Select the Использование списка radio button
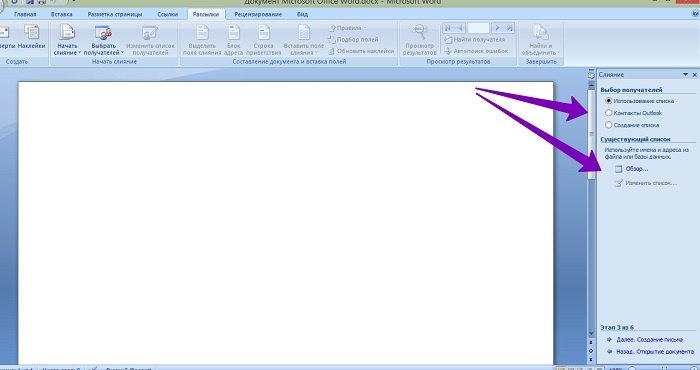Viewport: 700px width, 370px height. click(x=608, y=101)
